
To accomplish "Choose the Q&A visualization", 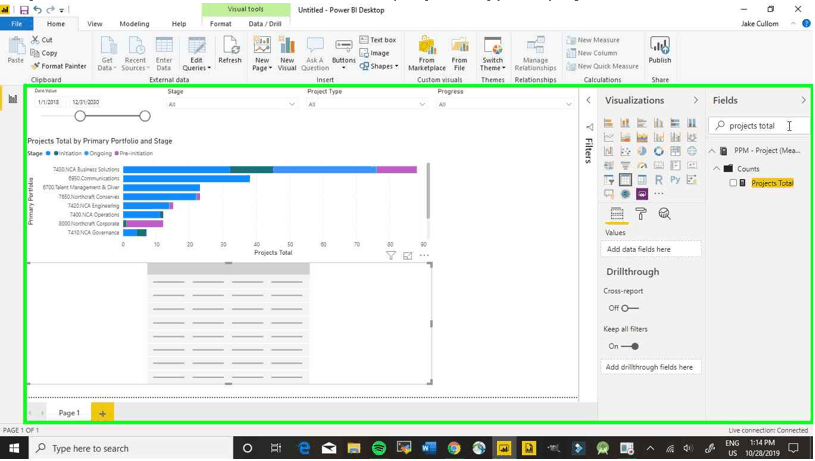I will (608, 194).
